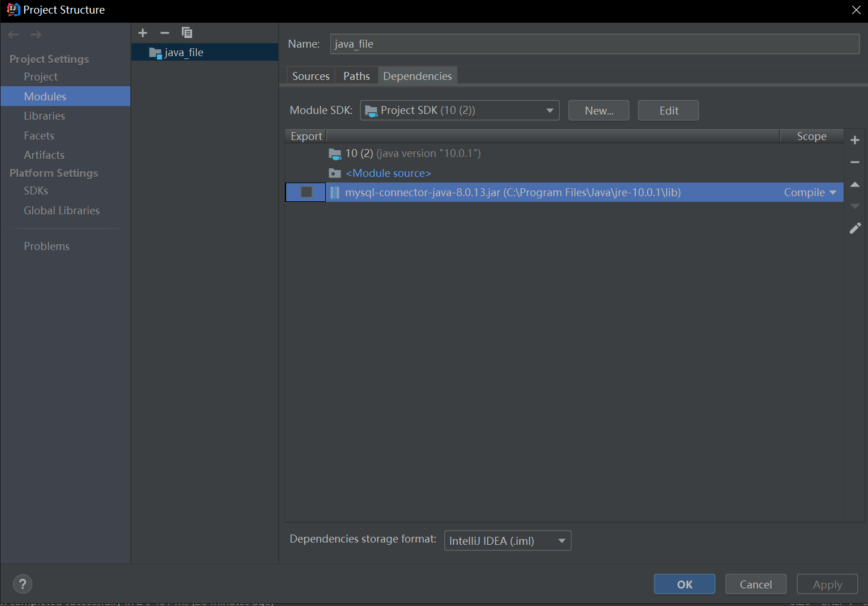This screenshot has height=606, width=868.
Task: Click the back navigation arrow
Action: pos(13,34)
